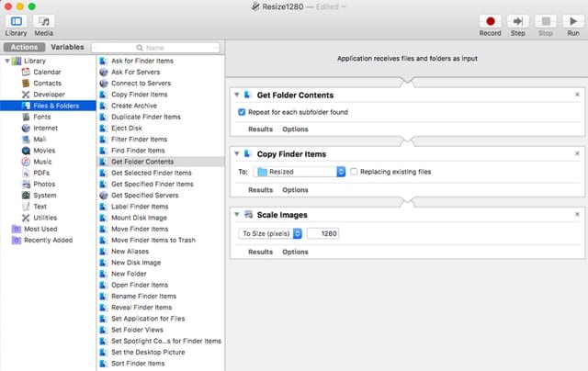Viewport: 588px width, 371px height.
Task: Click the Record button in toolbar
Action: (x=490, y=20)
